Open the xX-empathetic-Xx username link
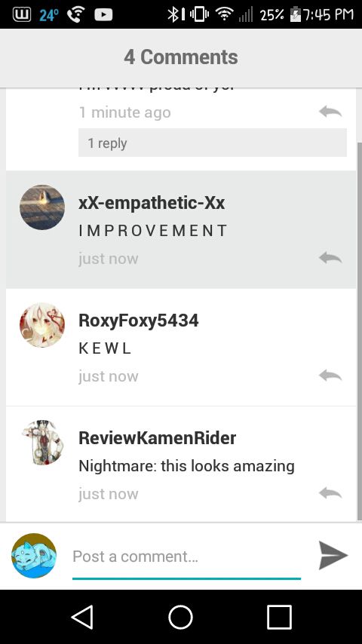362x644 pixels. (x=151, y=203)
